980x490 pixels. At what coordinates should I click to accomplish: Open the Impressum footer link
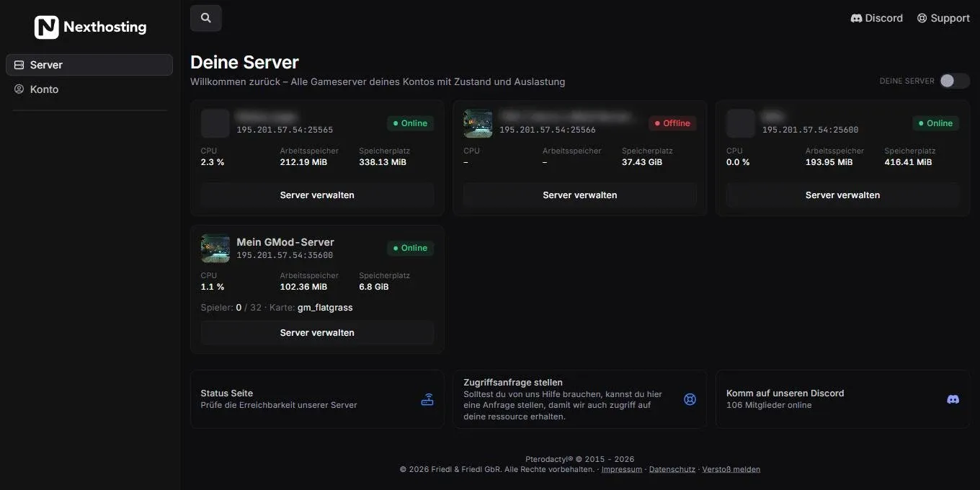click(622, 469)
